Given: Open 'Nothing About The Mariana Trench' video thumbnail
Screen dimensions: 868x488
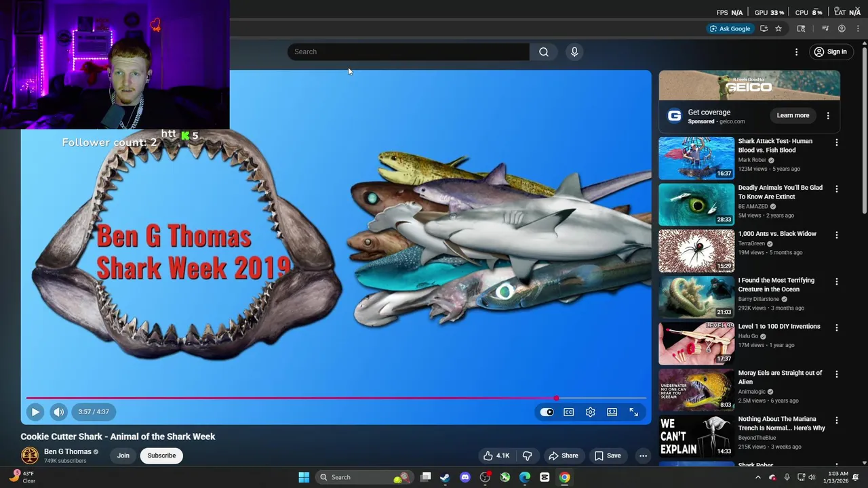Looking at the screenshot, I should point(696,436).
